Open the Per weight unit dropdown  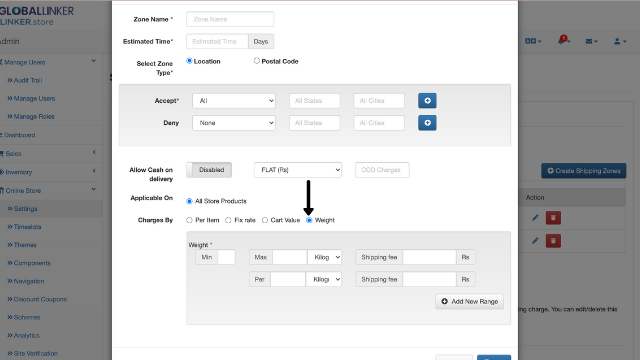[x=323, y=279]
